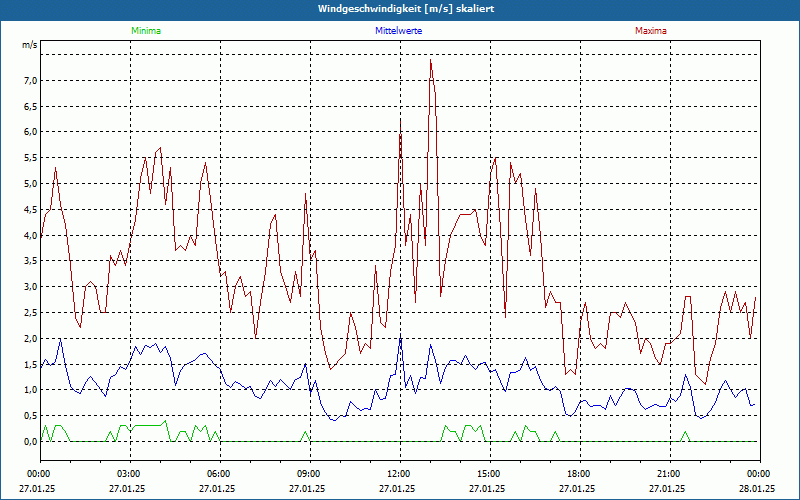Click the 5,0 y-axis value

click(30, 184)
